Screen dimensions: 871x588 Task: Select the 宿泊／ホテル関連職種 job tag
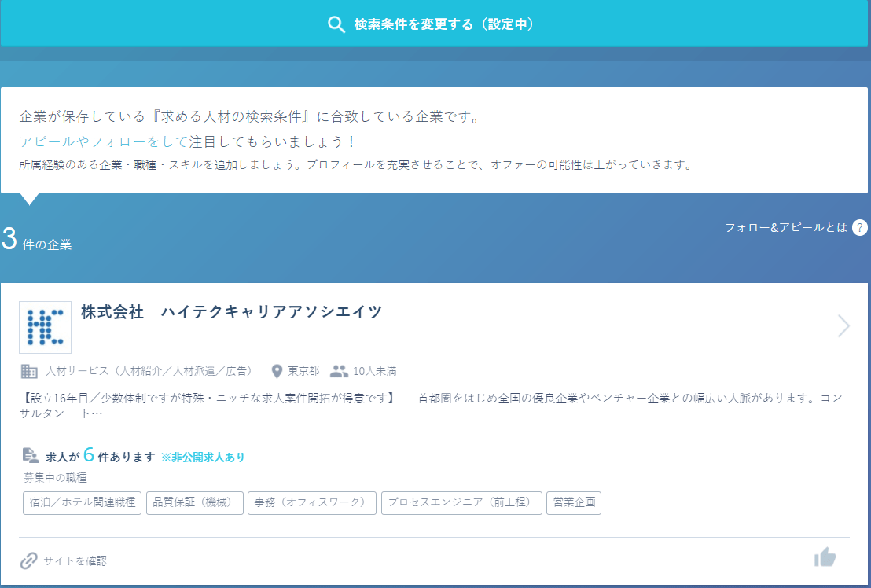[x=83, y=503]
